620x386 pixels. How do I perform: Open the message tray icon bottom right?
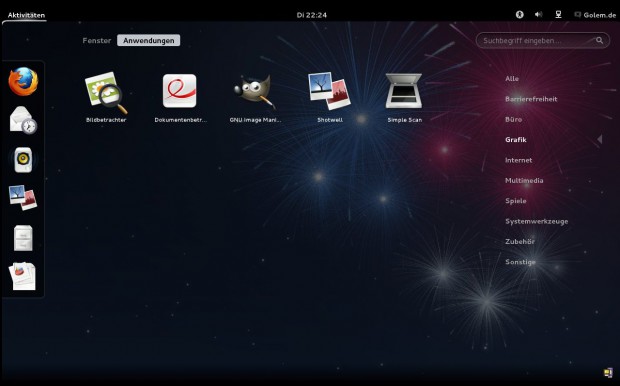[608, 372]
